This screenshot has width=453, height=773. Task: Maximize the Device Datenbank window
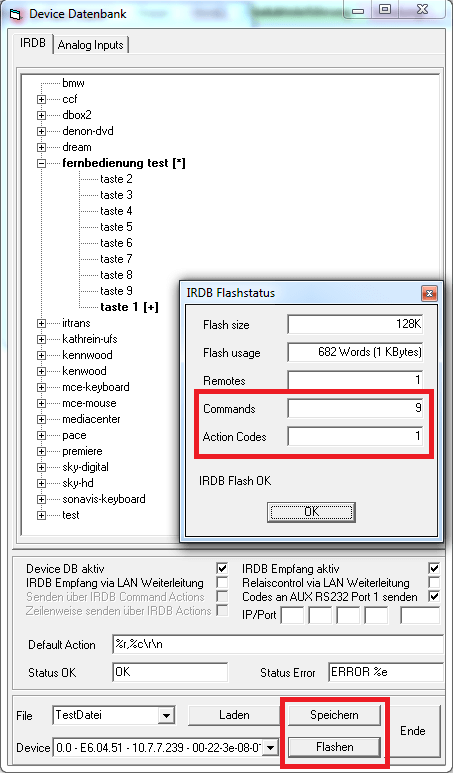tap(385, 10)
